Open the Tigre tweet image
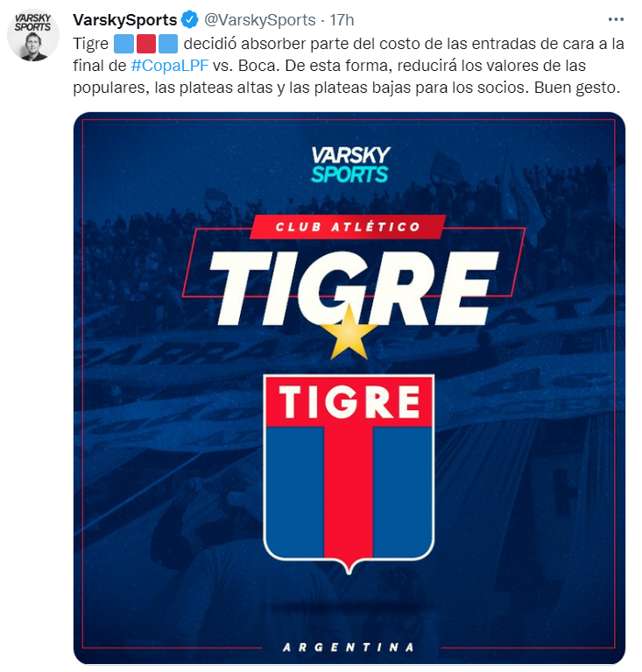The width and height of the screenshot is (642, 672). (349, 388)
